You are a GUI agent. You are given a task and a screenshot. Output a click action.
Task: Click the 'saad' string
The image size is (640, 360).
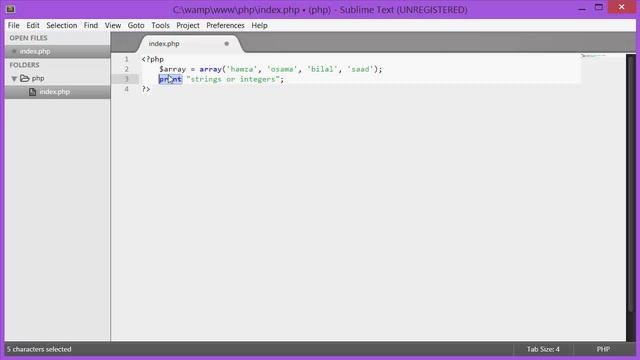tap(360, 69)
